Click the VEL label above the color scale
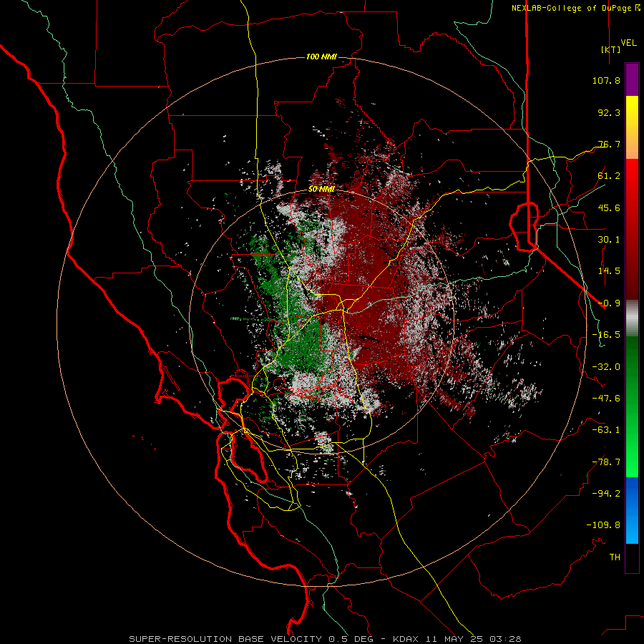The width and height of the screenshot is (644, 644). 628,42
